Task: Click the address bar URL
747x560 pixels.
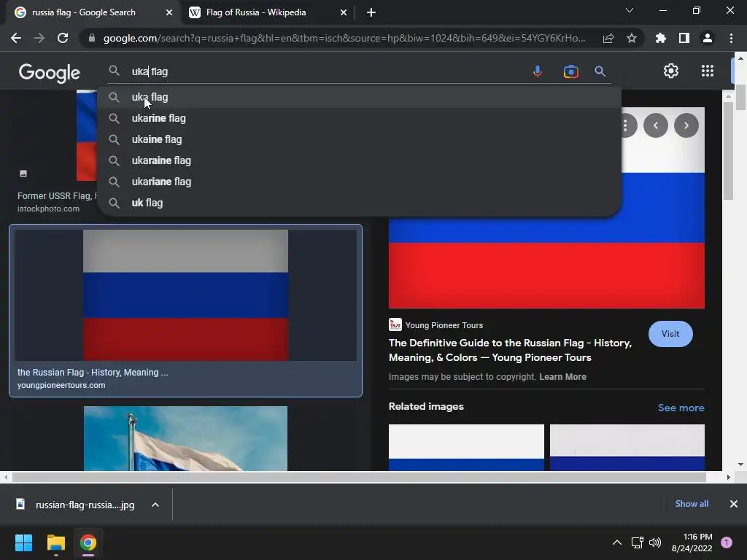Action: coord(344,38)
